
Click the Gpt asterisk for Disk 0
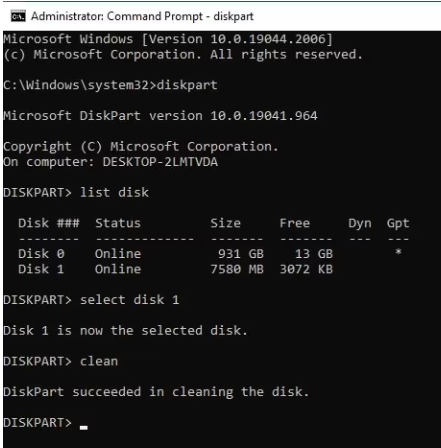[x=398, y=252]
